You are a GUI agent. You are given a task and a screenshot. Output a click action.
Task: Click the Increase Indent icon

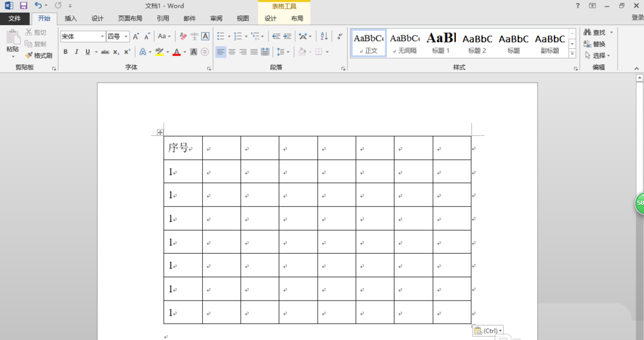coord(288,37)
